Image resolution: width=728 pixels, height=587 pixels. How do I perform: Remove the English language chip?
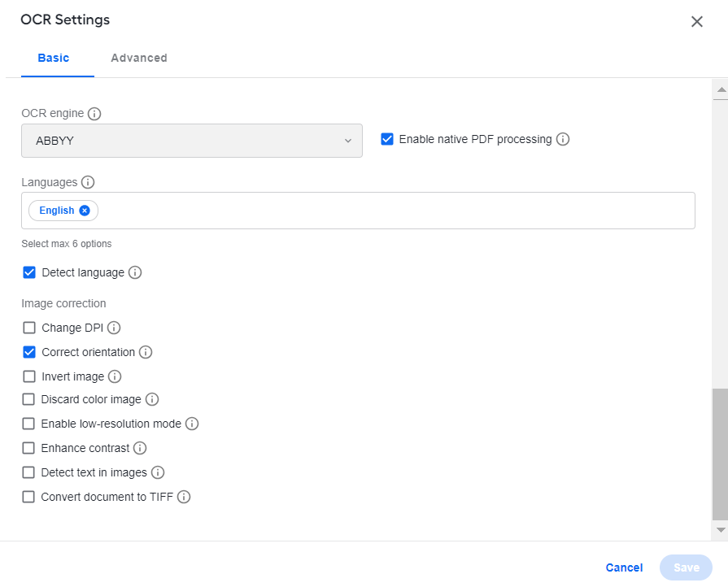tap(85, 211)
